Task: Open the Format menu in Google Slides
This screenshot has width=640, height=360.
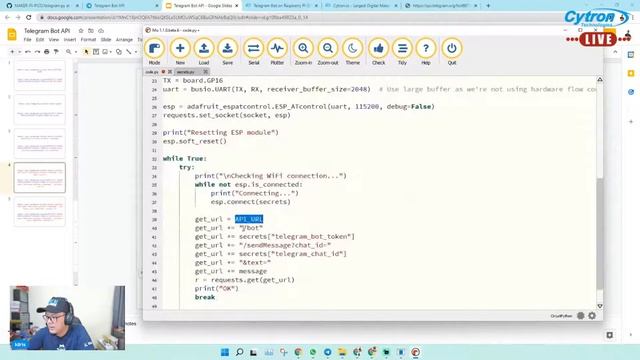Action: pos(88,40)
